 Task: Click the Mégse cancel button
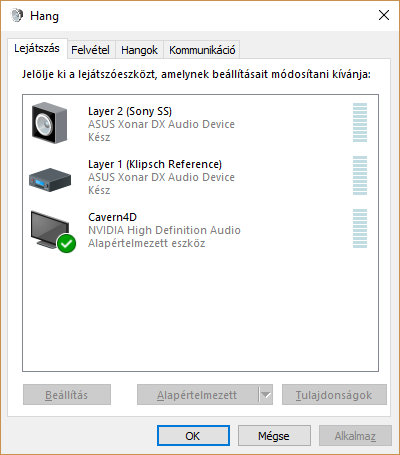pyautogui.click(x=274, y=436)
